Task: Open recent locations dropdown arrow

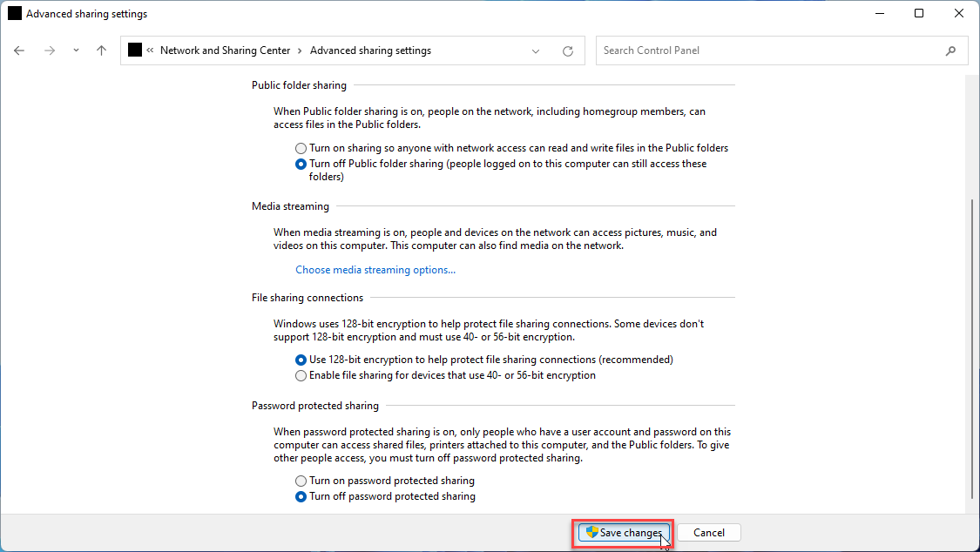Action: pos(76,50)
